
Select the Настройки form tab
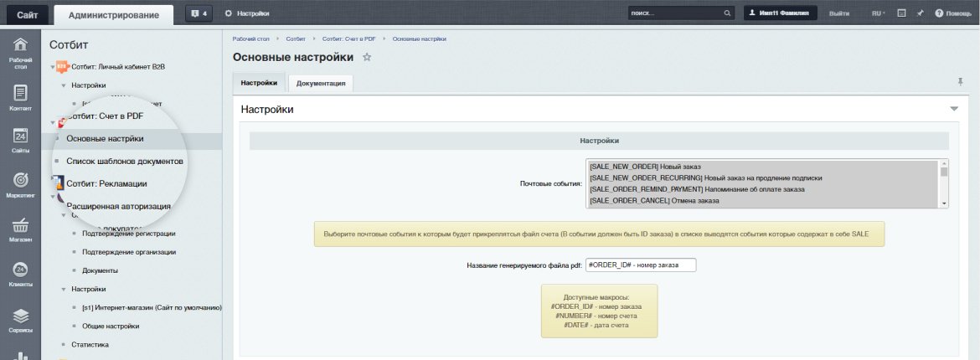click(259, 83)
